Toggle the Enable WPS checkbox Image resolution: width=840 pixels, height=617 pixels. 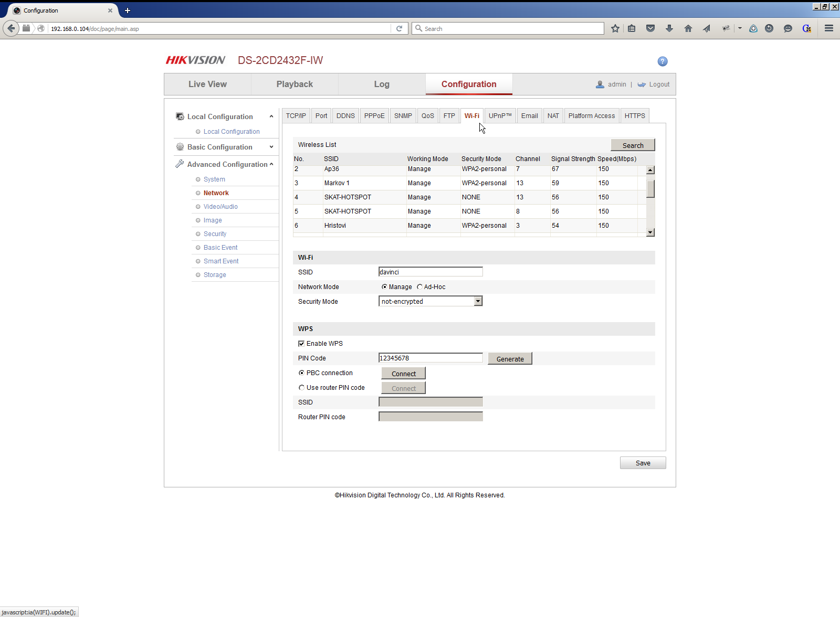pyautogui.click(x=301, y=344)
